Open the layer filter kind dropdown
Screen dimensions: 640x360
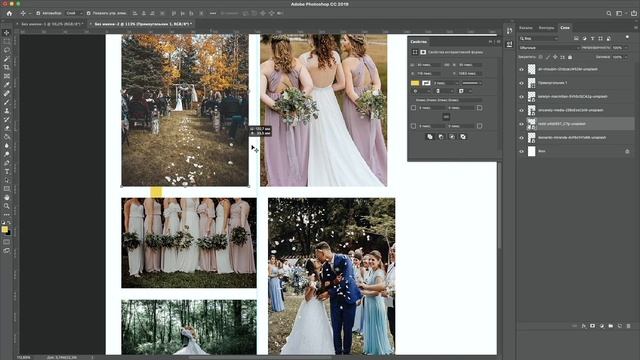point(539,38)
